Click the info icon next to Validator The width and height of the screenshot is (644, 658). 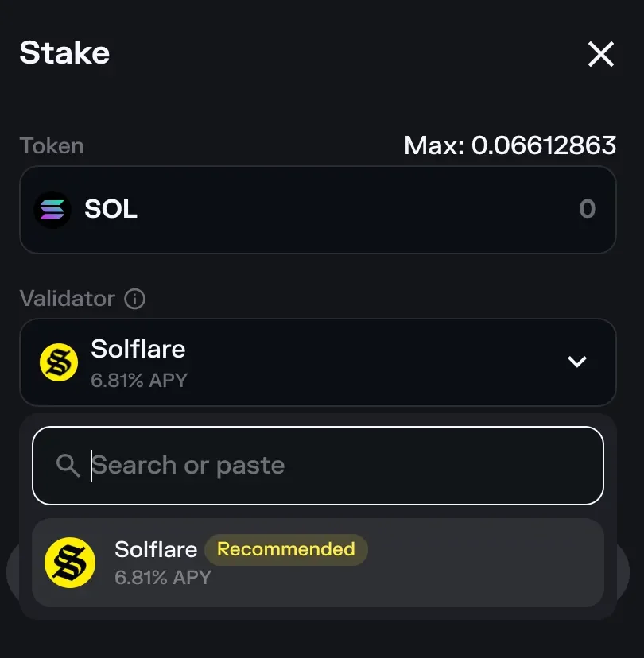tap(135, 299)
